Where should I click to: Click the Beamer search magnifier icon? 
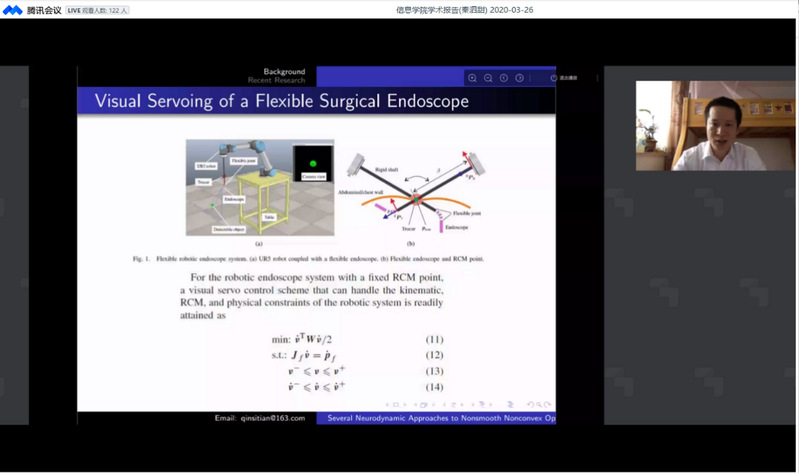pyautogui.click(x=539, y=405)
